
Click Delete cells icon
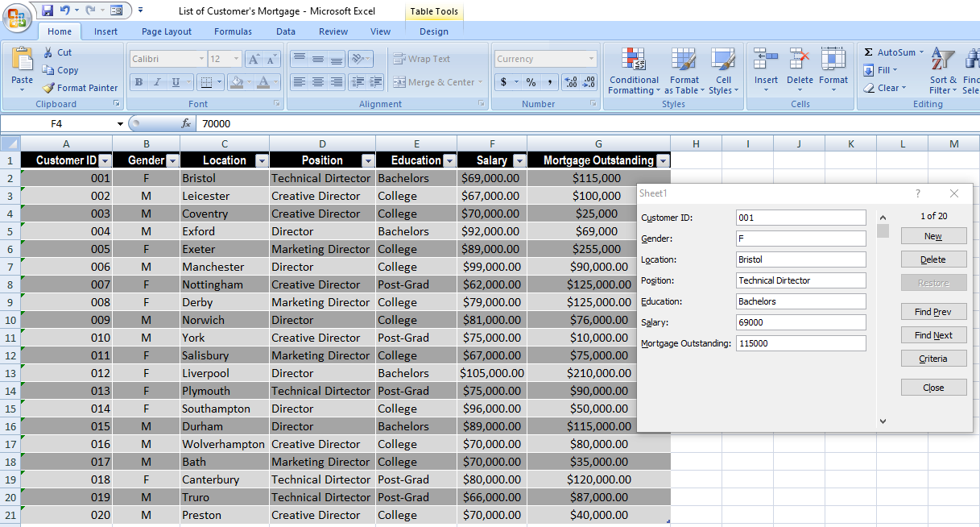[x=800, y=60]
